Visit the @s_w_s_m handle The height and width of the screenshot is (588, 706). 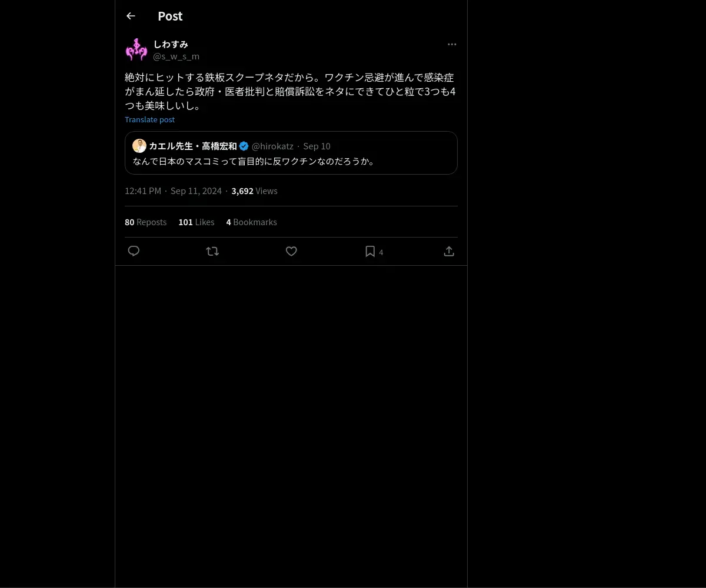coord(176,56)
